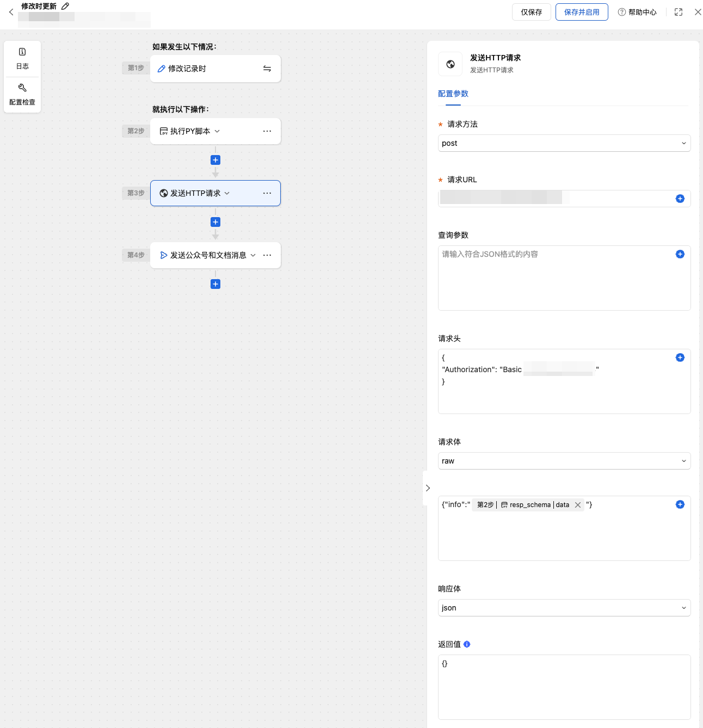This screenshot has width=703, height=728.
Task: Open the 请求体 raw dropdown
Action: click(564, 461)
